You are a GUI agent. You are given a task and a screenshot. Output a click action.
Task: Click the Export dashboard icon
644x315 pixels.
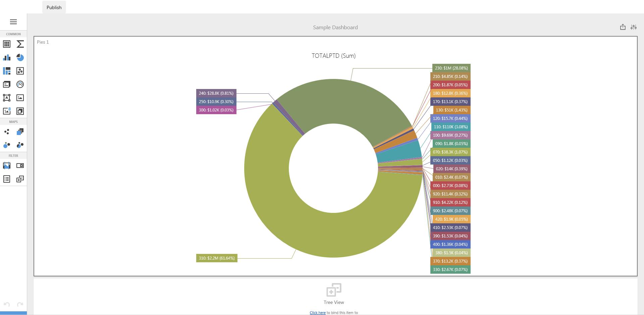click(x=623, y=27)
